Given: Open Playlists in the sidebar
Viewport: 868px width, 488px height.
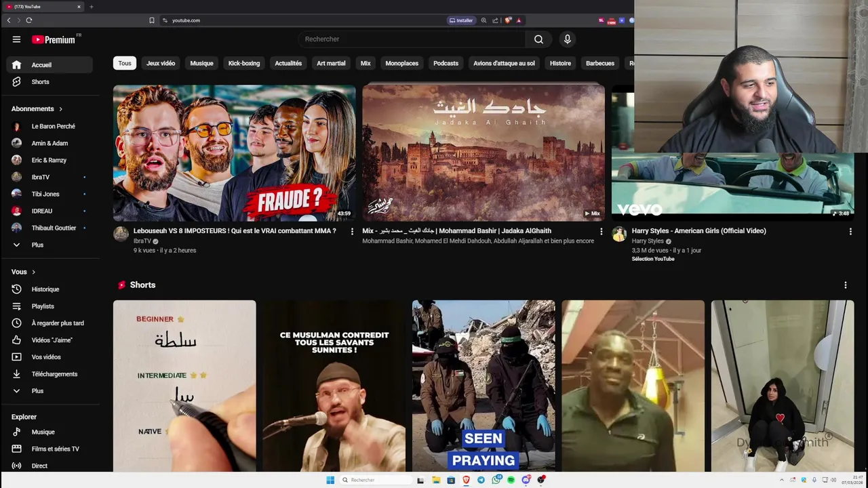Looking at the screenshot, I should pyautogui.click(x=50, y=306).
